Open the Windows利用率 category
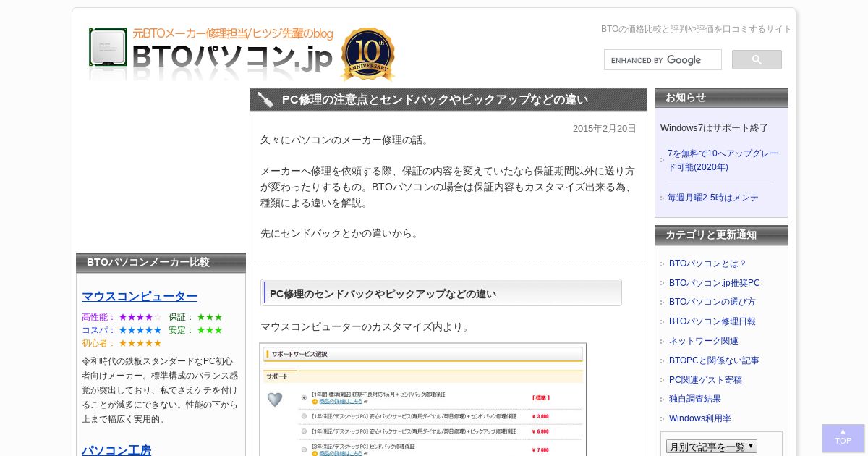 coord(700,418)
